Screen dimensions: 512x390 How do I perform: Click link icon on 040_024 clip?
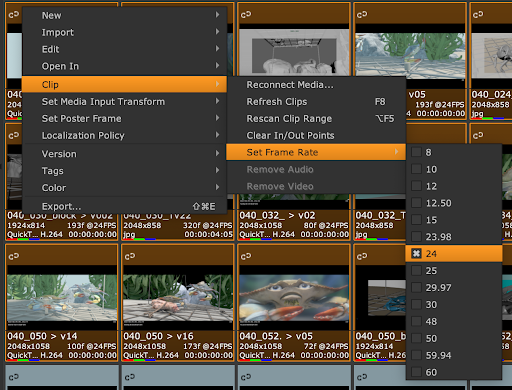478,14
